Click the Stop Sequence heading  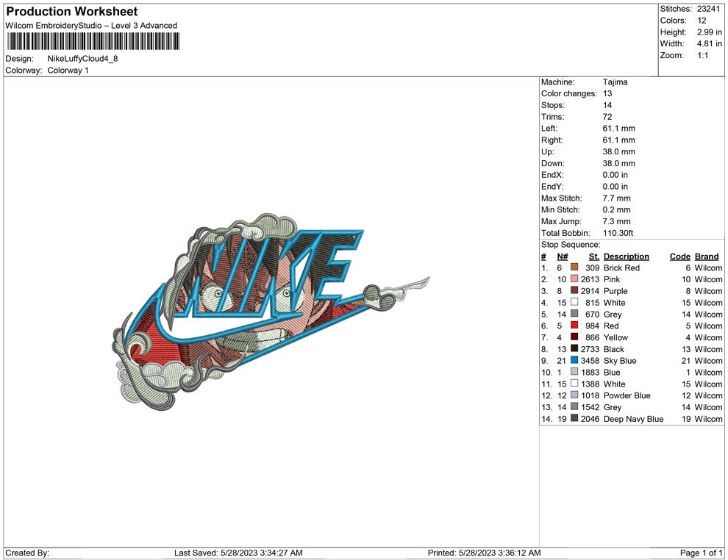[571, 245]
